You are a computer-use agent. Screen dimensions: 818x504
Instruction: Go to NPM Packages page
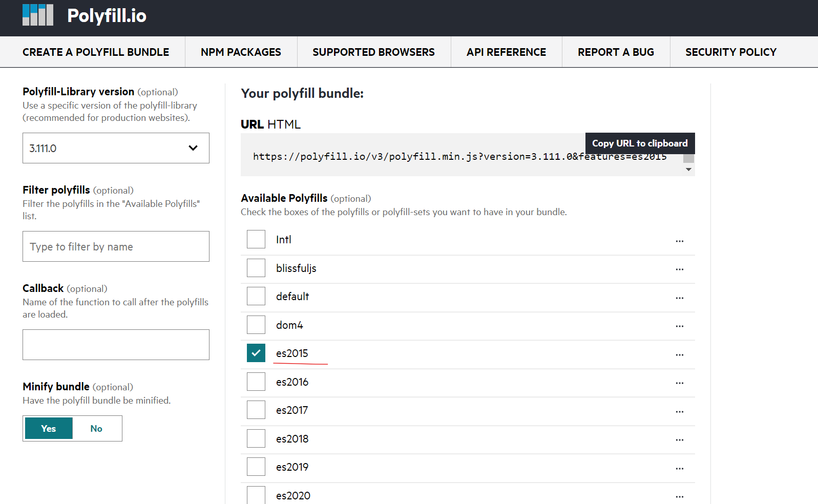(x=241, y=52)
